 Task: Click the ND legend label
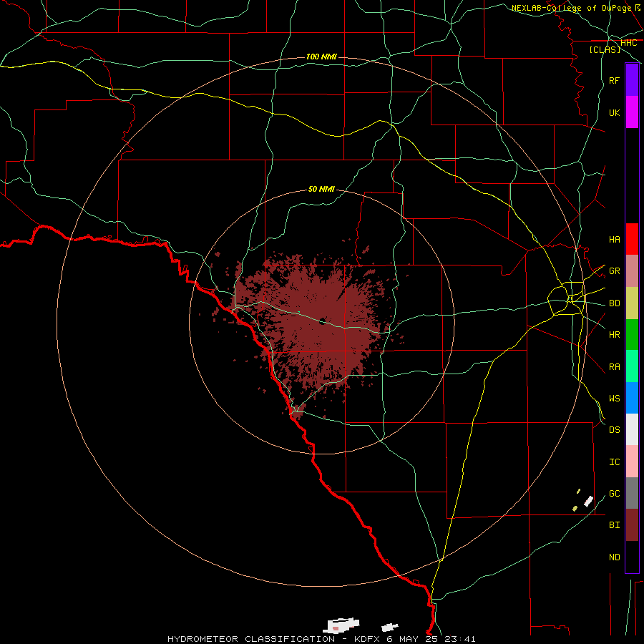(614, 557)
